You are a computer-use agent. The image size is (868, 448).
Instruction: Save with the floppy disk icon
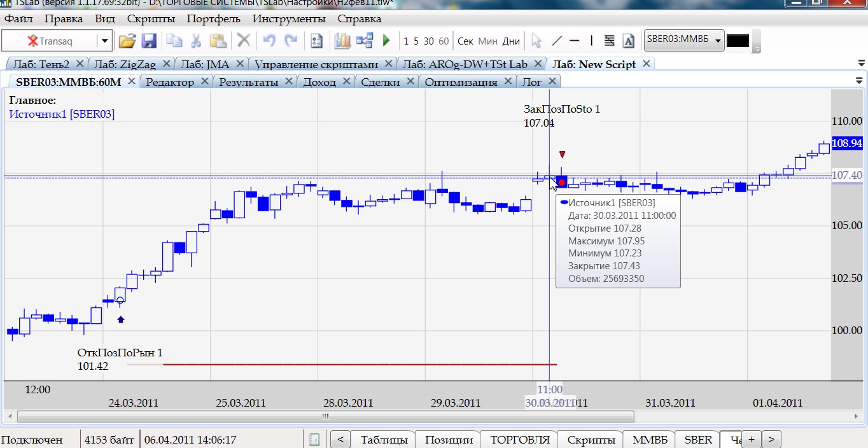click(x=149, y=41)
